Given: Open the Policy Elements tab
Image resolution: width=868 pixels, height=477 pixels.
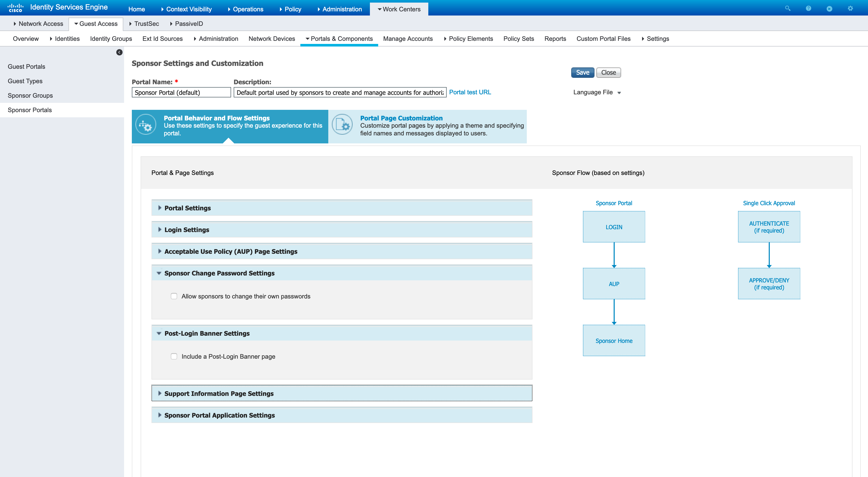Looking at the screenshot, I should tap(468, 39).
